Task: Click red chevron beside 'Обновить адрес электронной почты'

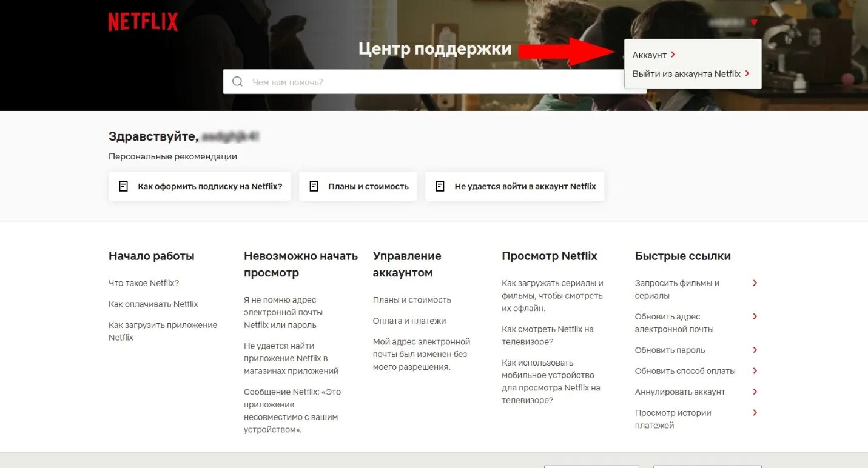Action: point(755,316)
